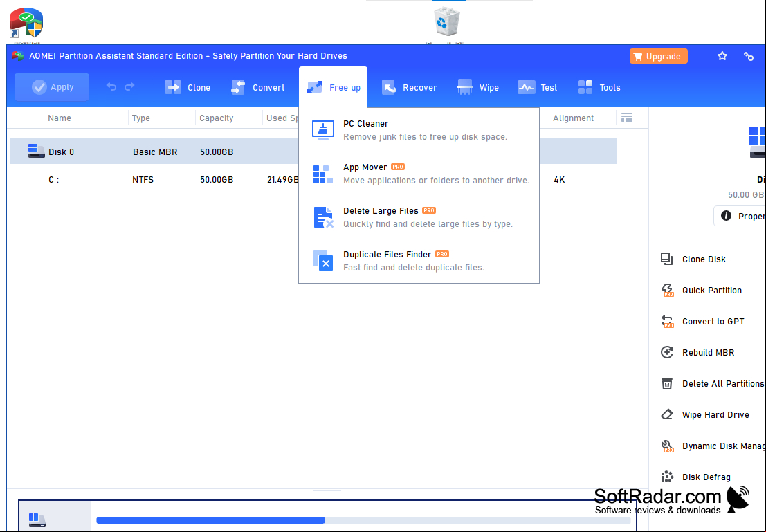Click the Convert to GPT arrows icon
The image size is (766, 532).
(667, 322)
